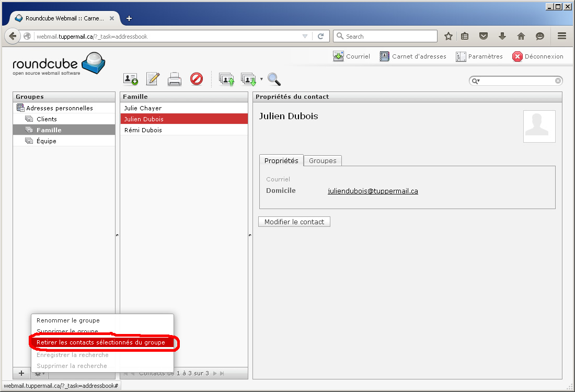
Task: Click the red delete contact icon
Action: 196,79
